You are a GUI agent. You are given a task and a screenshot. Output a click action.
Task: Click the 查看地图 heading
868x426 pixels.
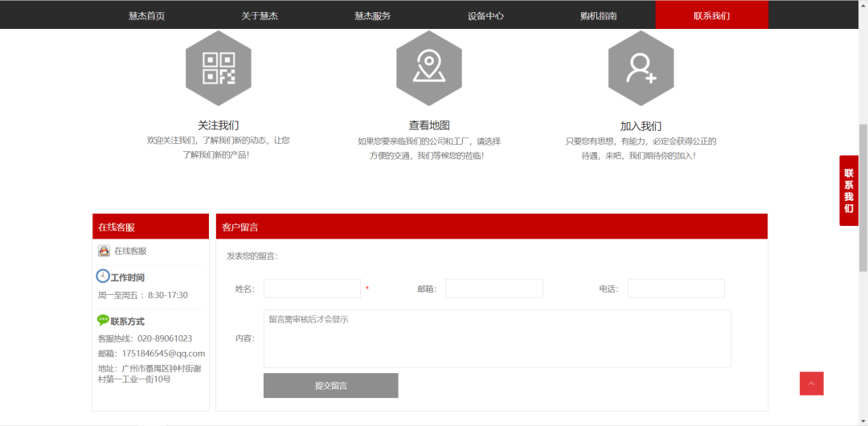point(429,125)
